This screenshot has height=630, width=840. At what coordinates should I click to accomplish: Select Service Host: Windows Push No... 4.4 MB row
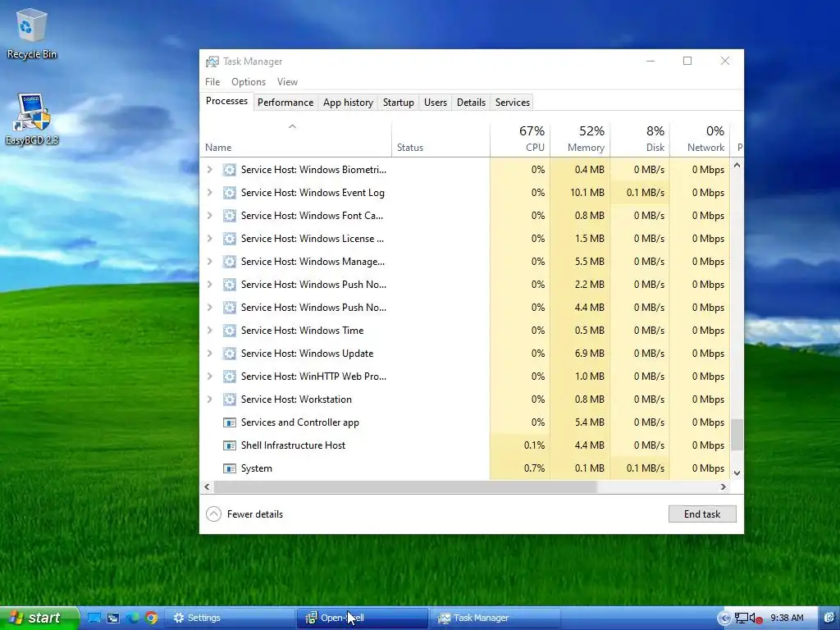point(465,308)
